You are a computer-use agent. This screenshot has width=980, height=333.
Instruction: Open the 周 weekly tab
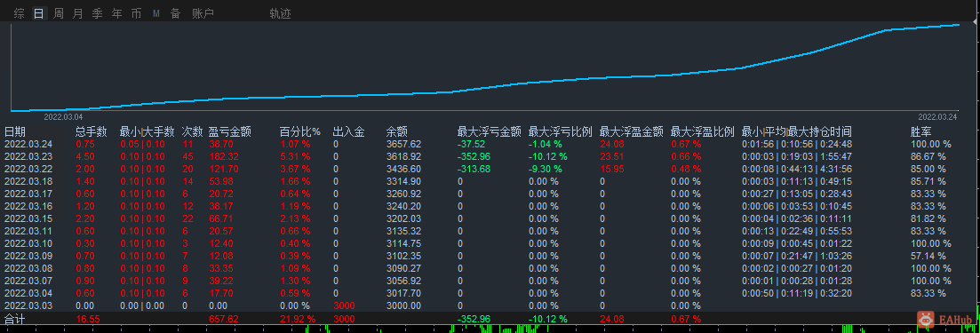(58, 13)
